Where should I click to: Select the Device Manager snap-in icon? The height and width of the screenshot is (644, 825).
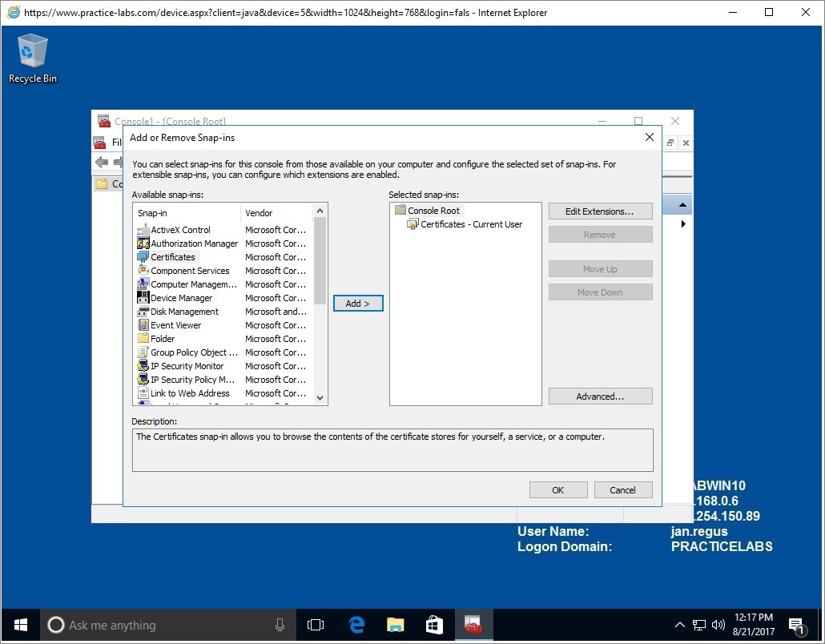143,298
